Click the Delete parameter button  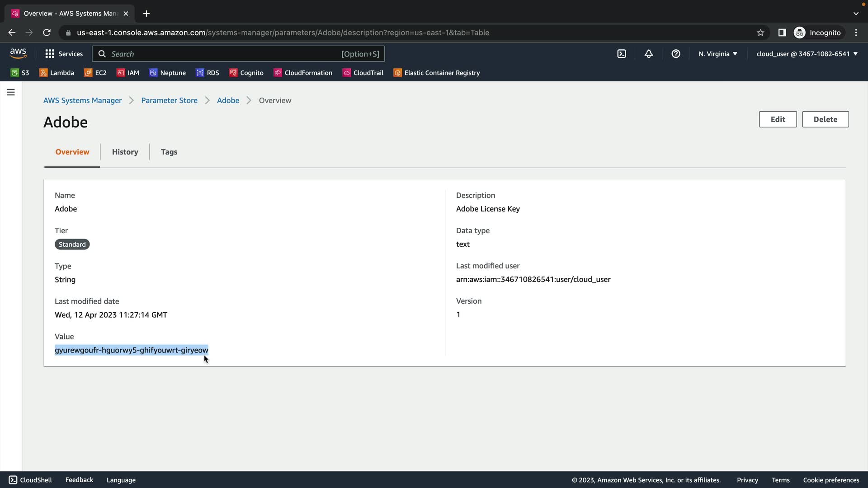tap(825, 119)
